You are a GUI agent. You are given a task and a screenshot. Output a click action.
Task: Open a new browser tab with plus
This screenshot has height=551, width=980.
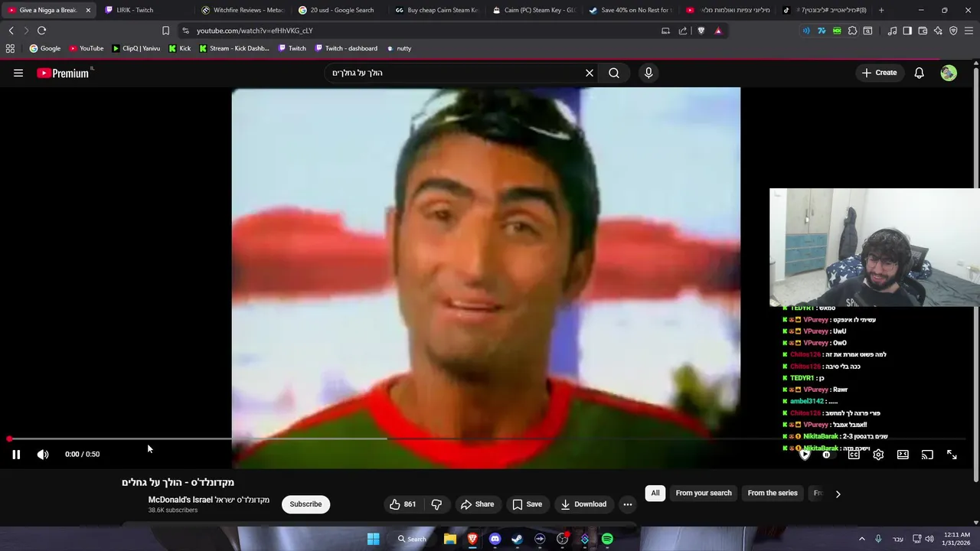tap(881, 10)
